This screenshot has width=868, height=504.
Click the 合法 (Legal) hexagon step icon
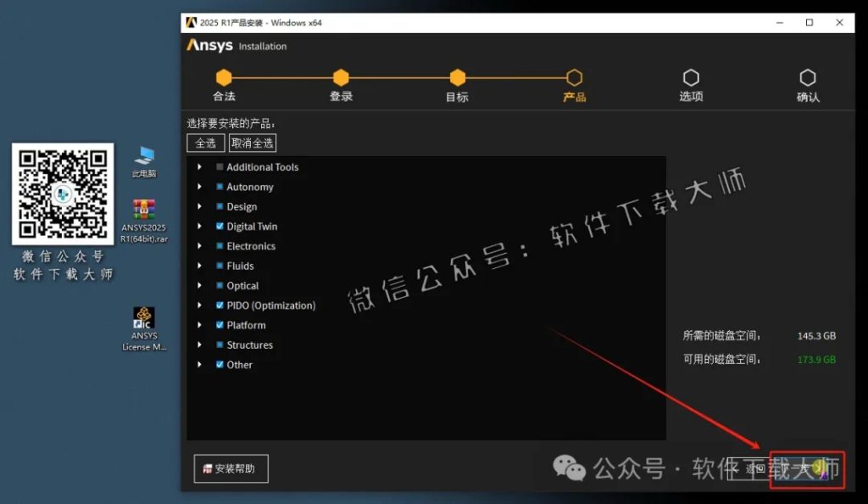pyautogui.click(x=224, y=76)
